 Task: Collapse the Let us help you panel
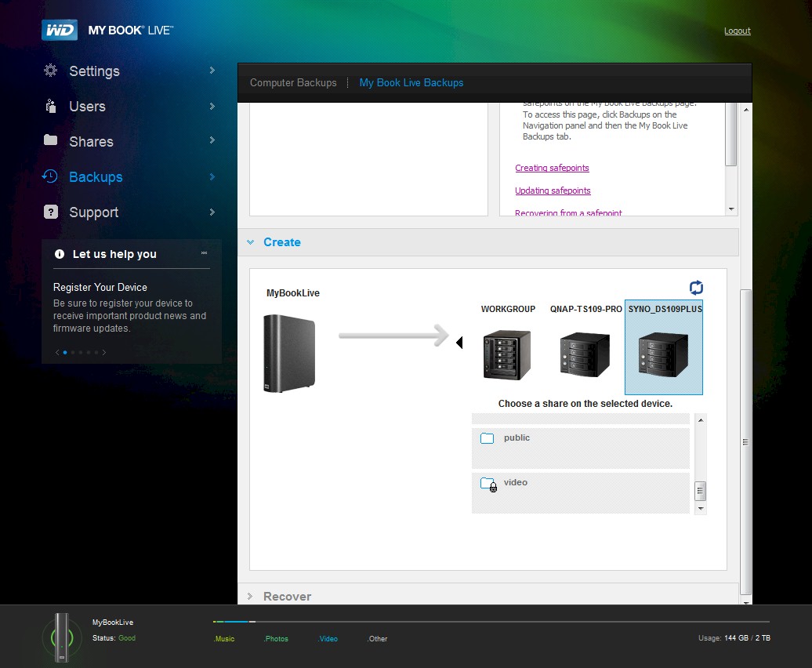(204, 252)
